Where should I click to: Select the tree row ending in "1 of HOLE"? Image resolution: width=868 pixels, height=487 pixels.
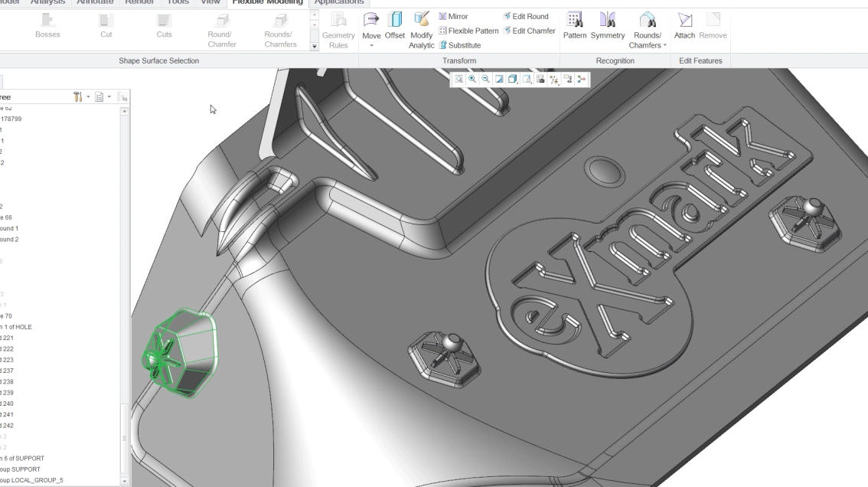click(16, 327)
